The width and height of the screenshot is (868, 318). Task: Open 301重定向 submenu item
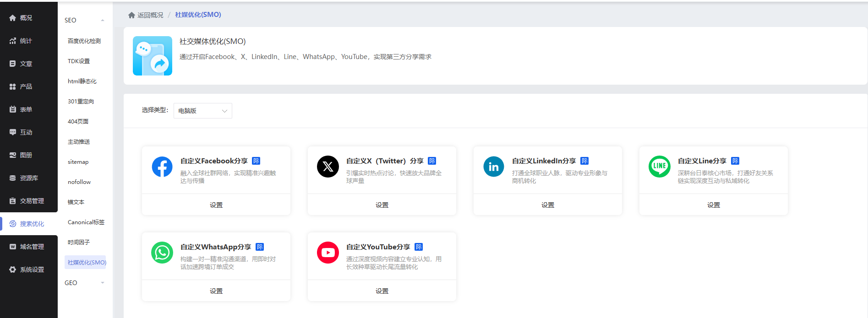(x=81, y=102)
